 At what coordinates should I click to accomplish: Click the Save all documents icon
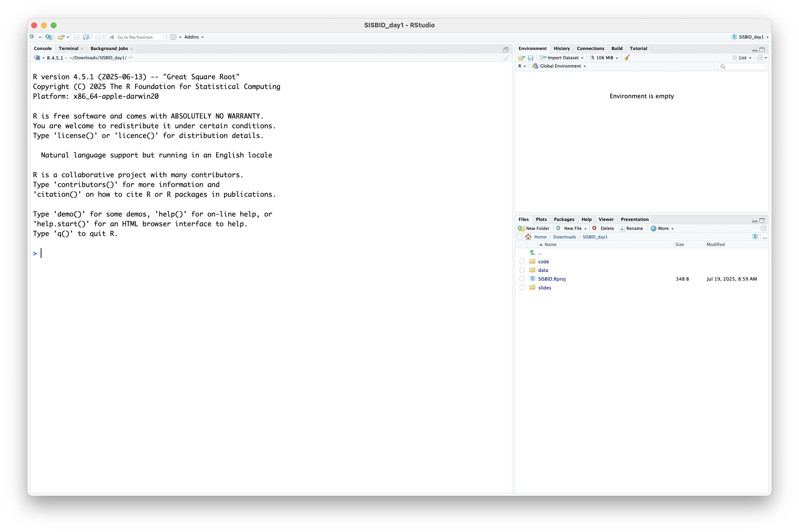tap(86, 37)
